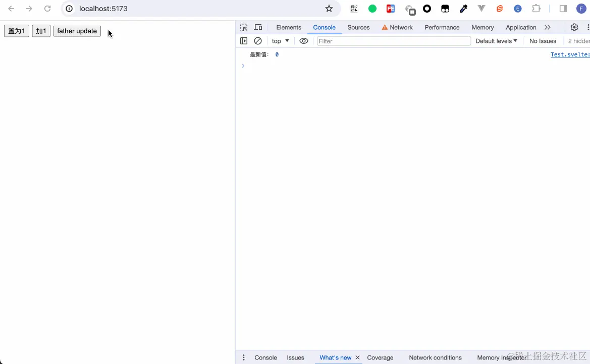Open the Tampermonkey extension icon
This screenshot has height=364, width=590.
445,9
